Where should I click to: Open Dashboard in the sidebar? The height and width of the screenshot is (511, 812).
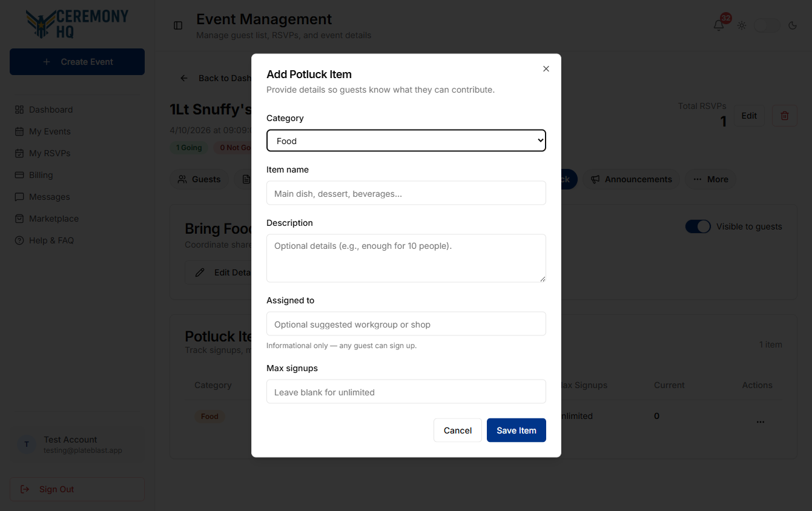pyautogui.click(x=77, y=110)
